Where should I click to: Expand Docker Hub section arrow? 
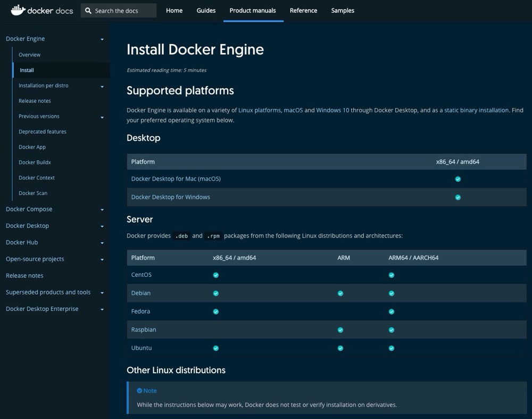click(x=102, y=243)
